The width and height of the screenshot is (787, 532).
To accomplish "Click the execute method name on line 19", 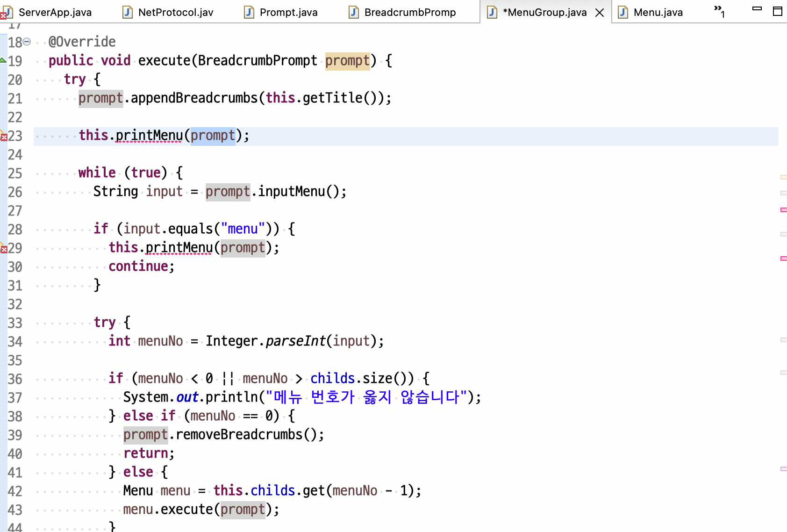I will tap(165, 61).
